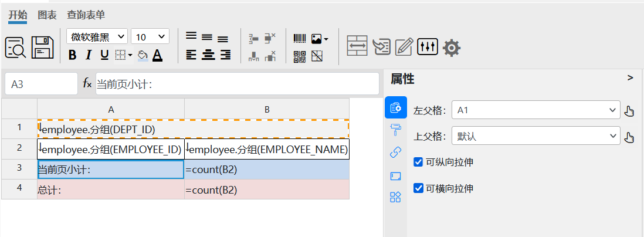Select cell employee.分组(DEPT_ID)
This screenshot has width=644, height=237.
click(193, 129)
